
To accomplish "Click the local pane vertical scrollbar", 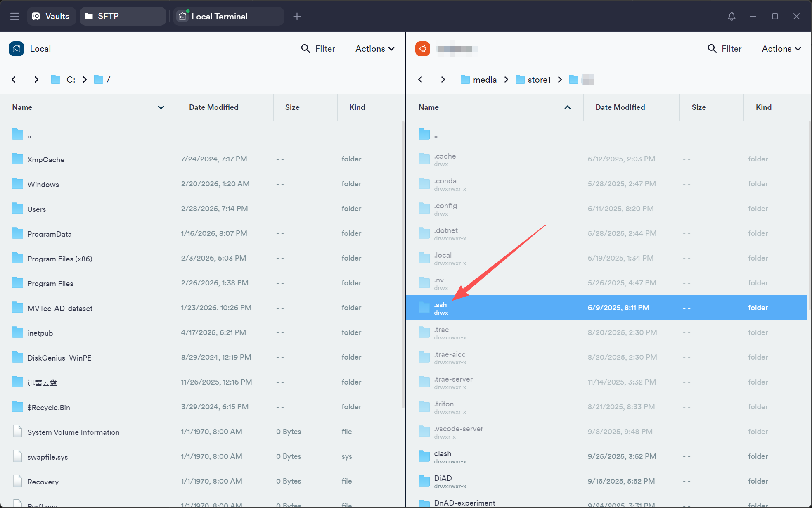I will click(x=403, y=264).
